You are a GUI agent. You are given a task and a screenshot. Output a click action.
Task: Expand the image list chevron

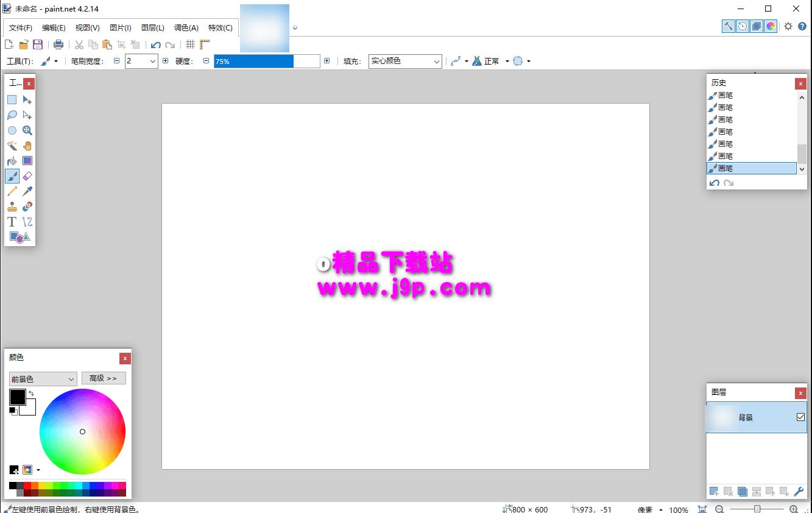pos(295,27)
